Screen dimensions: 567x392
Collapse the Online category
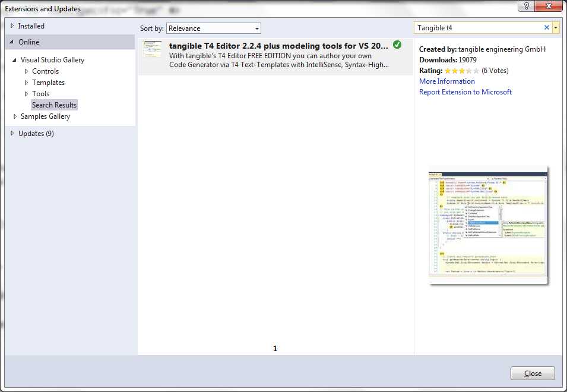[x=12, y=42]
